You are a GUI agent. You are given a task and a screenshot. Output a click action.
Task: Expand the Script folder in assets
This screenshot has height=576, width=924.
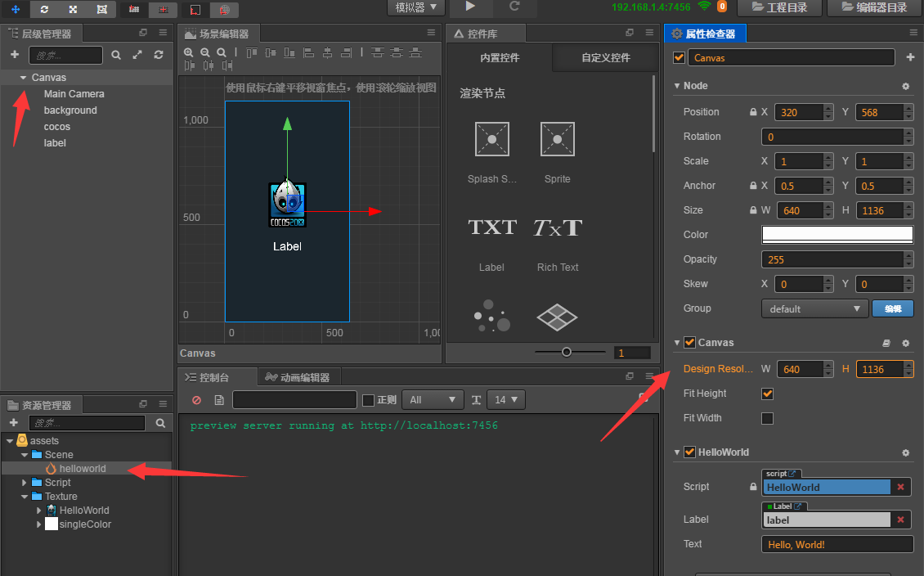[25, 483]
